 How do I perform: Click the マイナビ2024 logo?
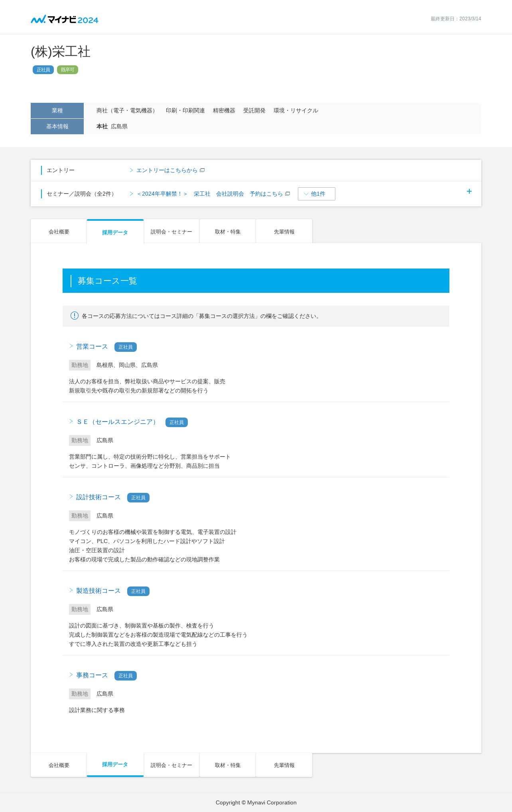(x=65, y=20)
